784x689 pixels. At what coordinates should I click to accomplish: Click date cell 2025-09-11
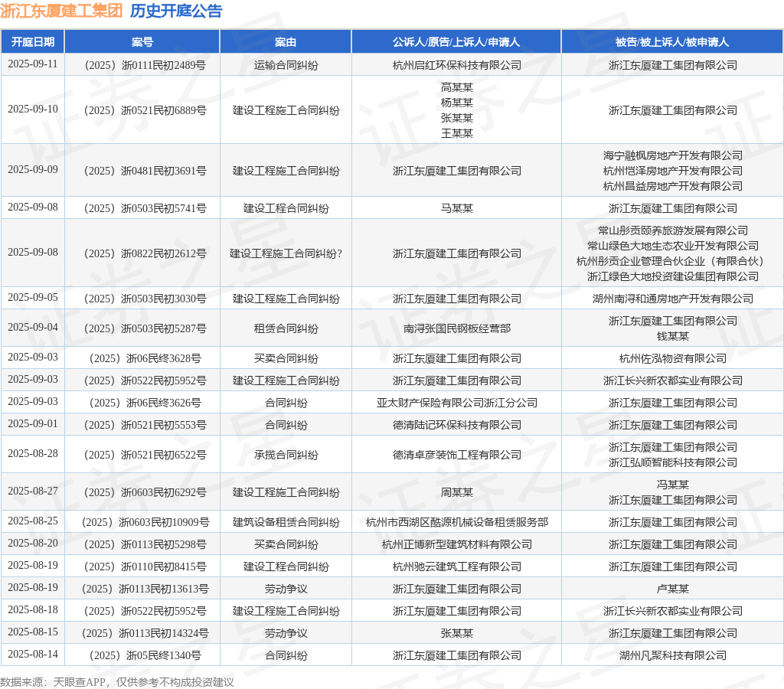(33, 64)
